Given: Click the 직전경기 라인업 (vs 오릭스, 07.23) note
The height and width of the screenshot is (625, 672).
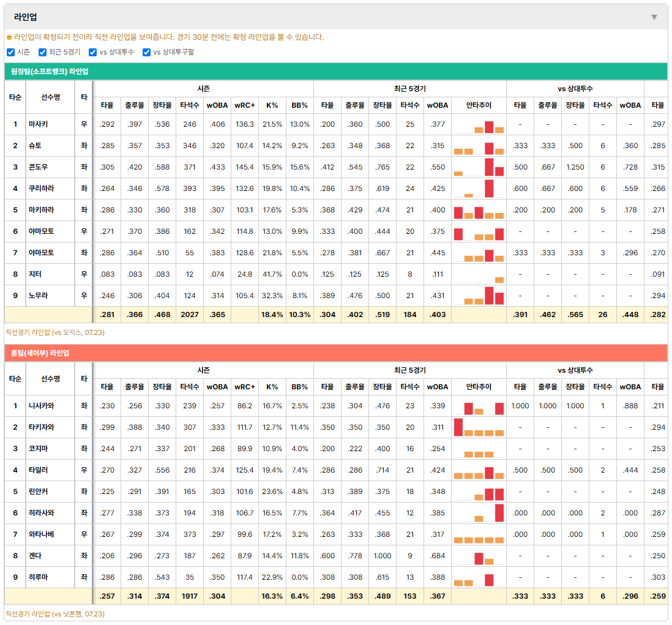Looking at the screenshot, I should click(55, 332).
